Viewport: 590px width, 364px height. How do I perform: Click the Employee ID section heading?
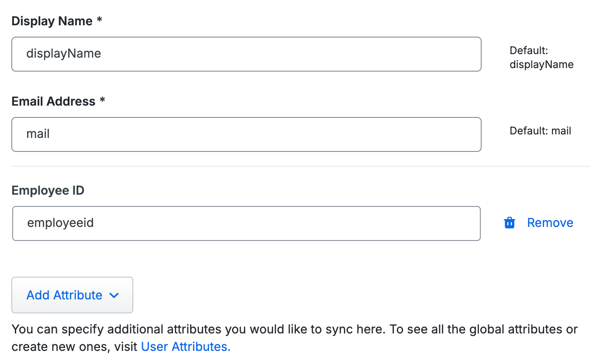point(48,190)
